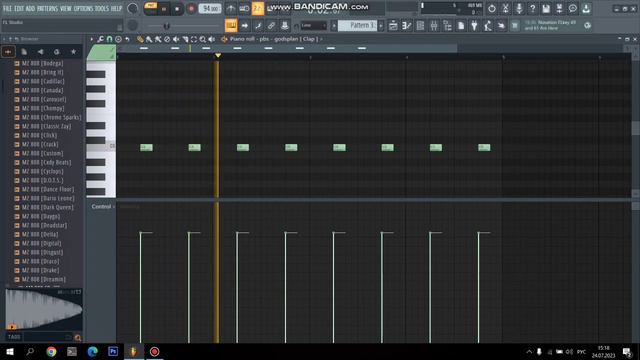The image size is (640, 360).
Task: Toggle the magnet snap icon in piano roll
Action: click(x=109, y=39)
